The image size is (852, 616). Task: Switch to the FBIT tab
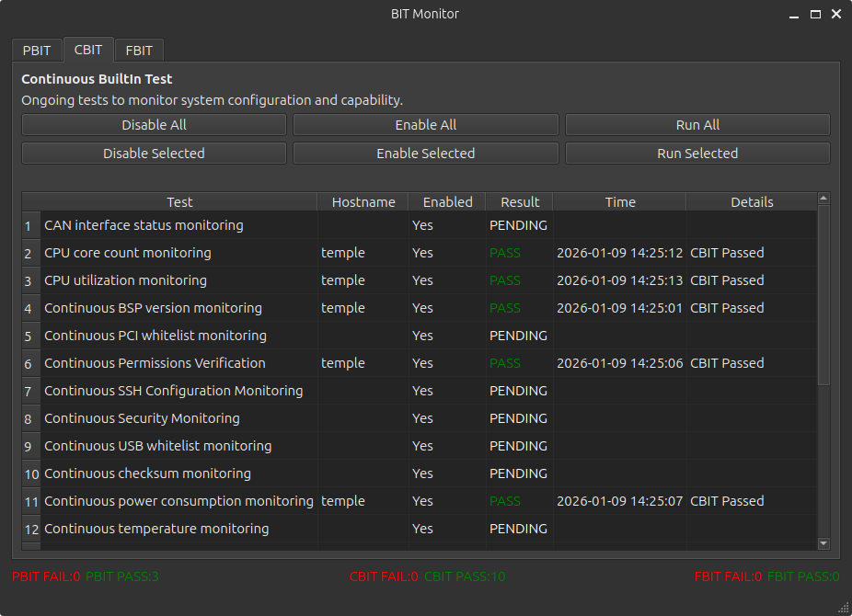tap(138, 50)
